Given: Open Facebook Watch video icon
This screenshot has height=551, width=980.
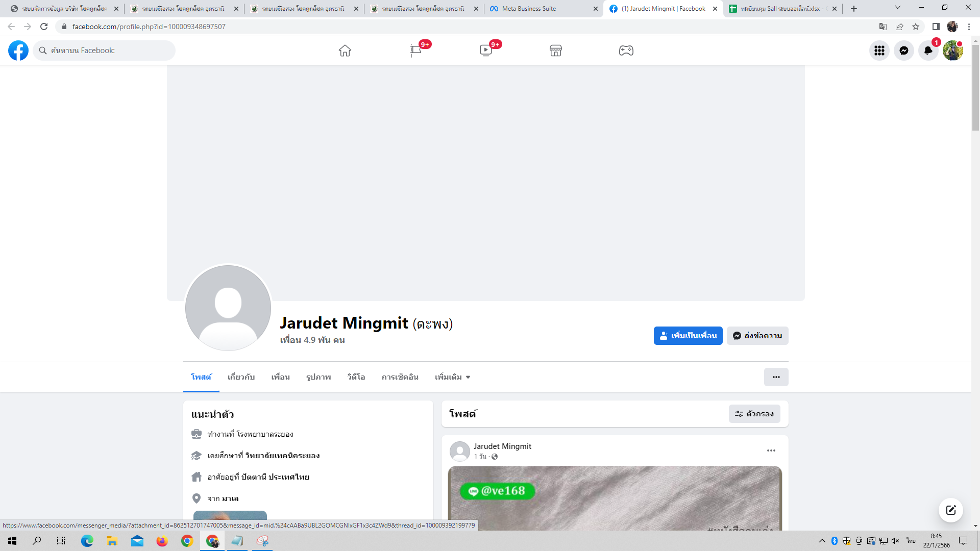Looking at the screenshot, I should [x=486, y=51].
